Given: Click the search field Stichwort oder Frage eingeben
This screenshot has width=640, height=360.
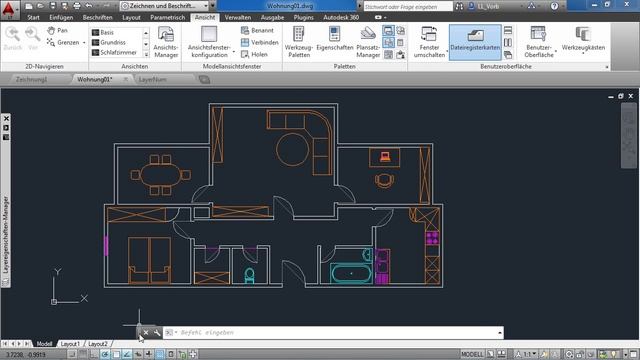Looking at the screenshot, I should (x=408, y=7).
